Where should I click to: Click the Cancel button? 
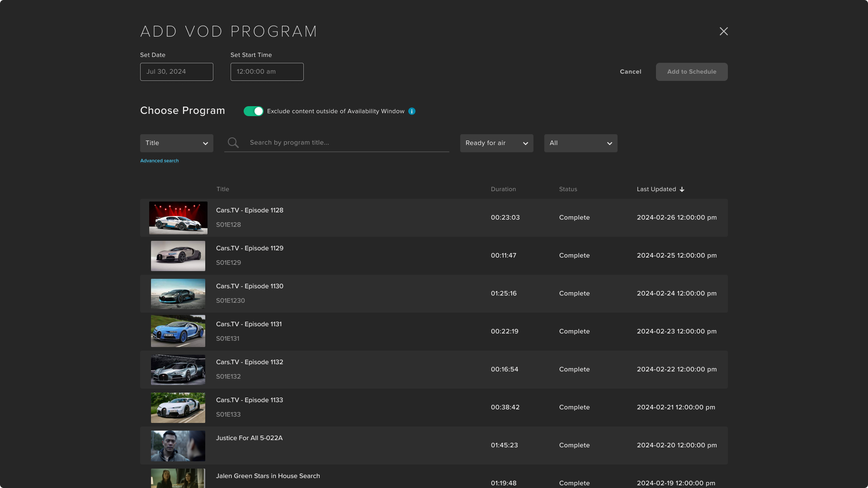tap(631, 72)
